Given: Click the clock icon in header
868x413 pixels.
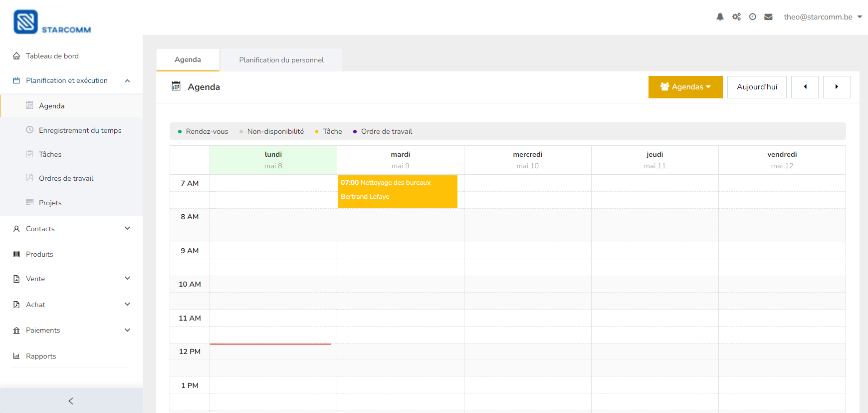Looking at the screenshot, I should pyautogui.click(x=753, y=17).
